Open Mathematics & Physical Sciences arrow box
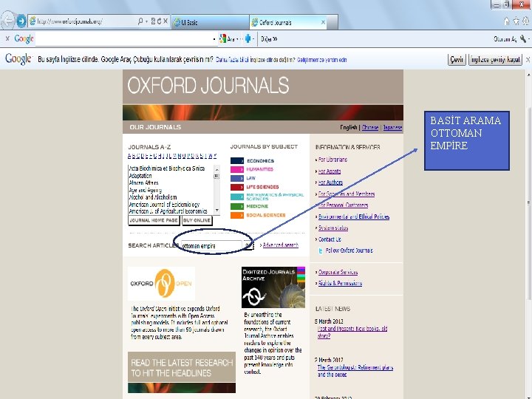532x399 pixels. (x=237, y=197)
